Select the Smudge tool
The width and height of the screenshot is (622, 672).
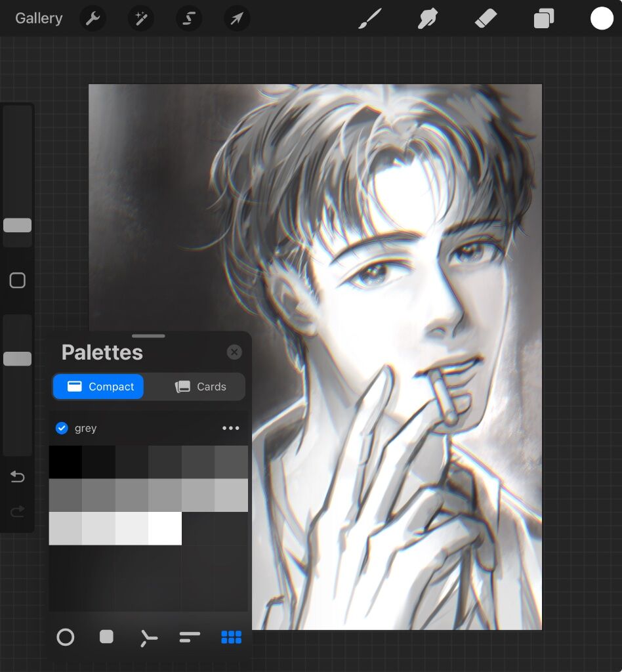[x=428, y=18]
